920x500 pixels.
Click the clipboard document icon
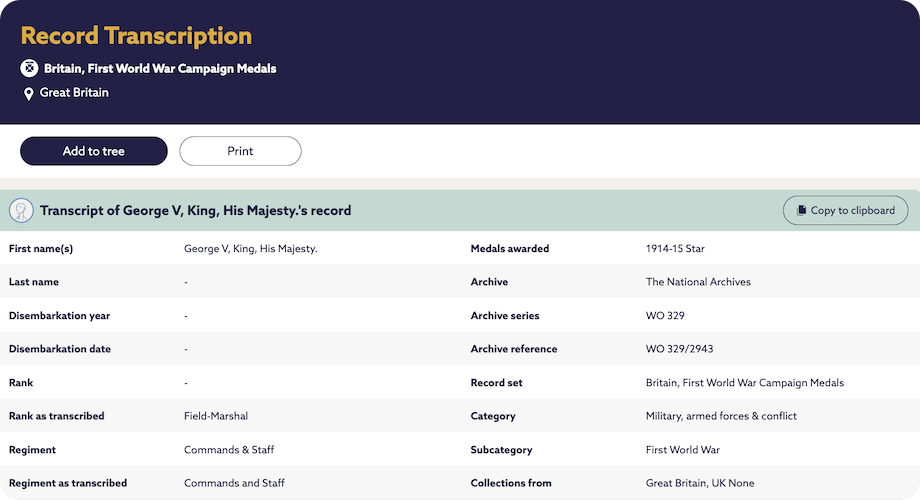[801, 211]
